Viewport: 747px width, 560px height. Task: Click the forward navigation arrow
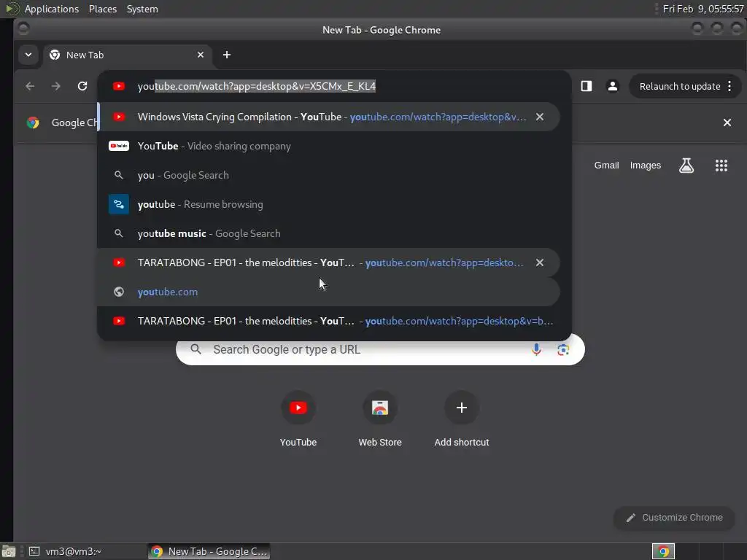coord(55,86)
